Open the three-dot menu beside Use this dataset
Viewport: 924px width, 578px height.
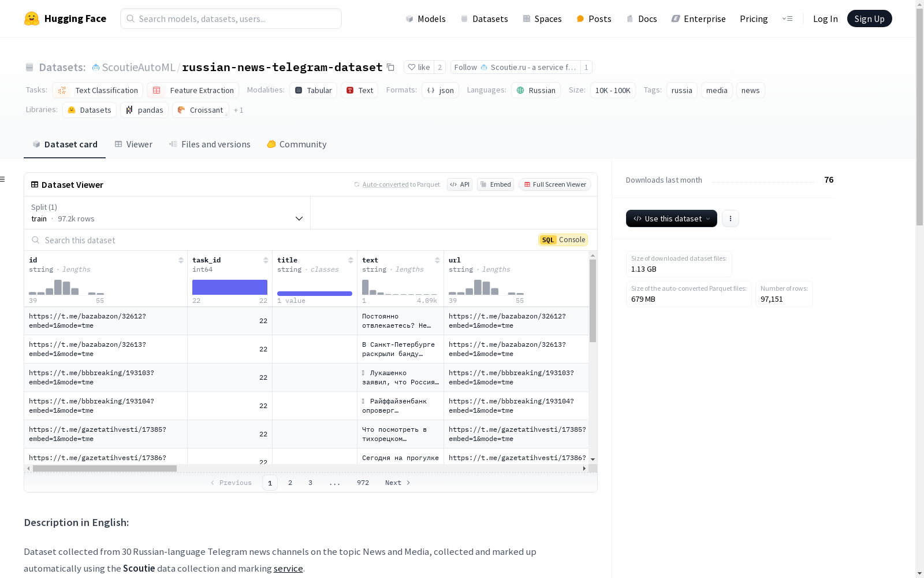731,218
